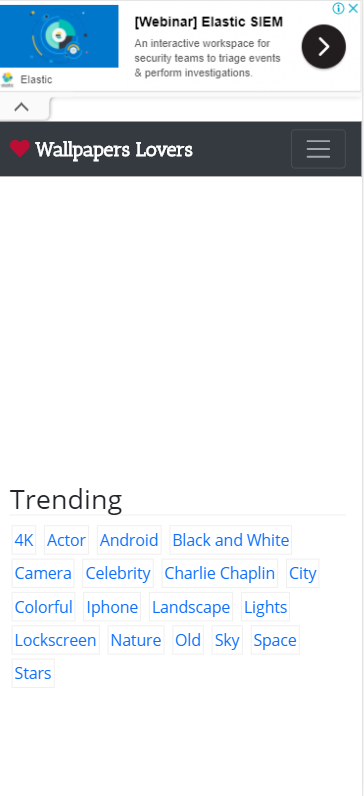Open the ad info icon
The height and width of the screenshot is (796, 364).
339,8
